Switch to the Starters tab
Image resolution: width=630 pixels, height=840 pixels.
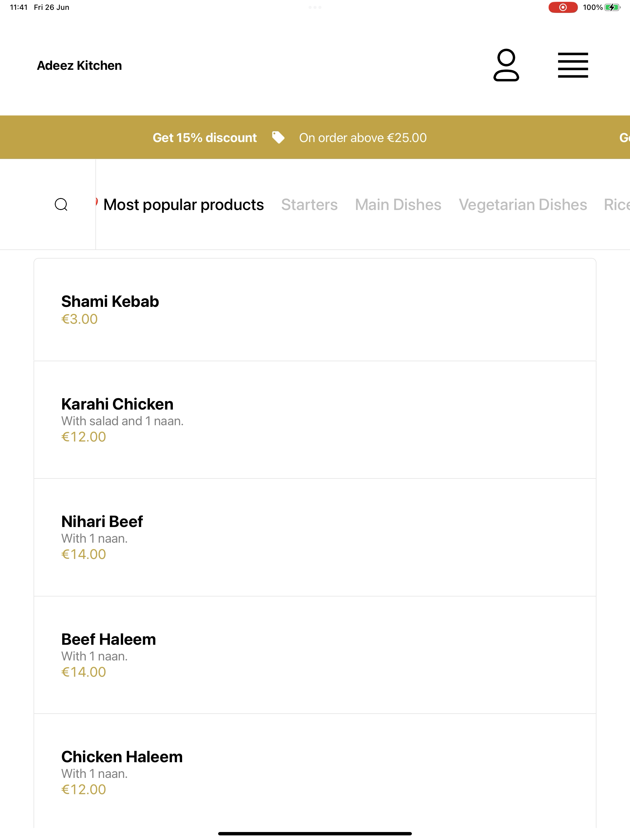point(309,205)
